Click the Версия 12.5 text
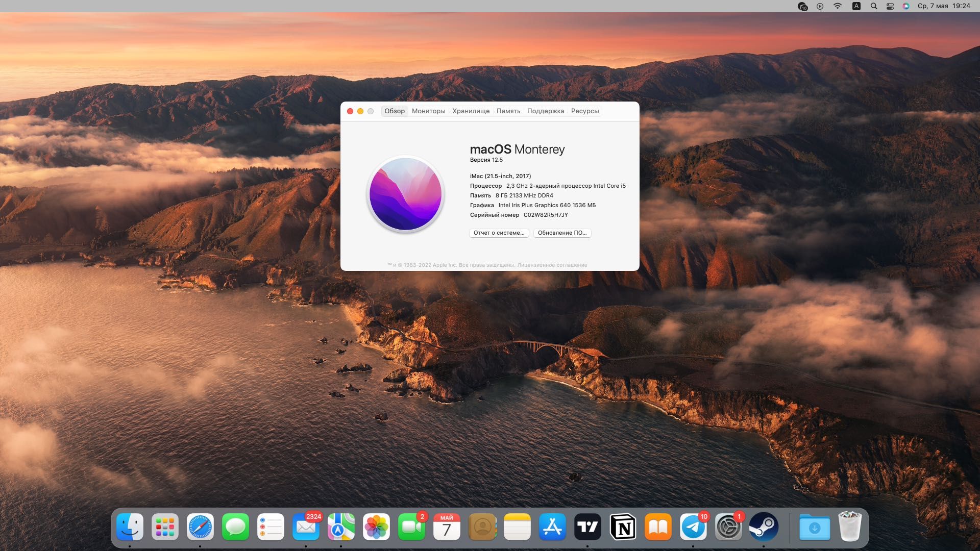This screenshot has height=551, width=980. [486, 160]
